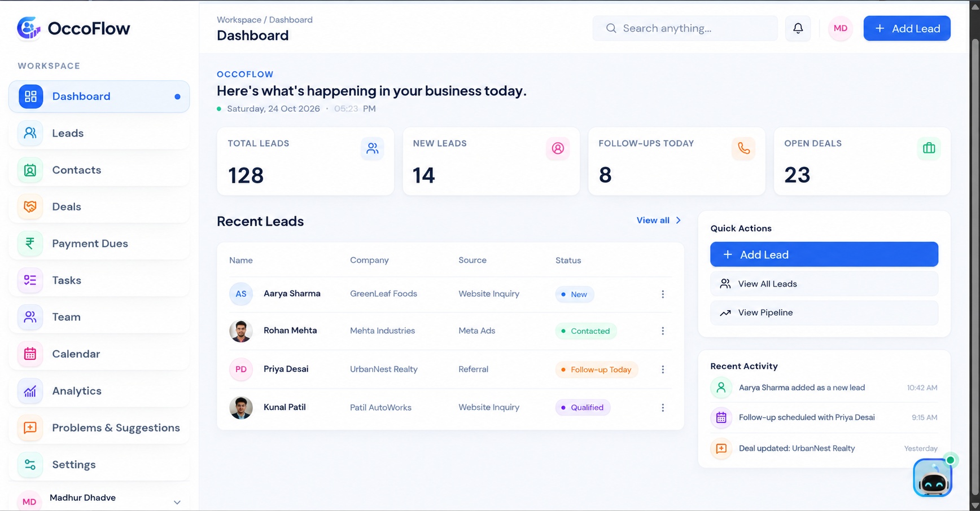
Task: Click Kunal Patil's profile photo
Action: [x=241, y=407]
